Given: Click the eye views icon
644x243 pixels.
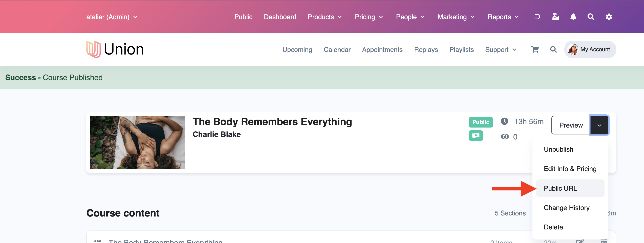Looking at the screenshot, I should 505,137.
